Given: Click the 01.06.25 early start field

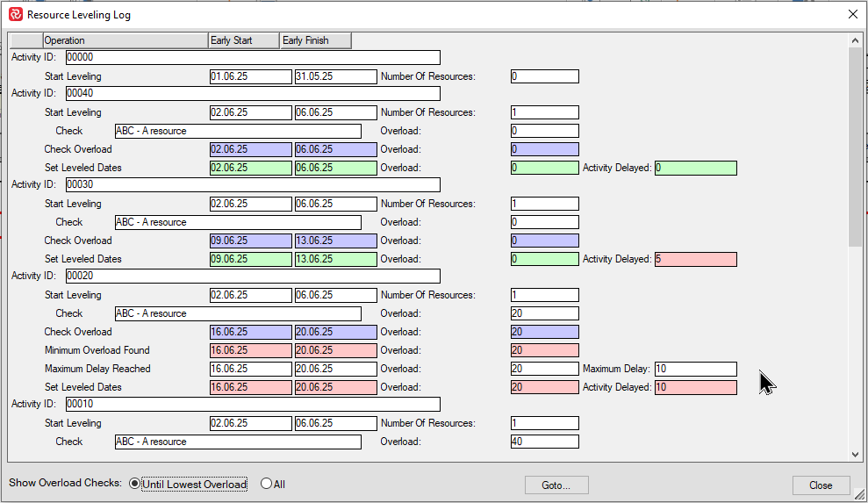Looking at the screenshot, I should click(x=251, y=76).
